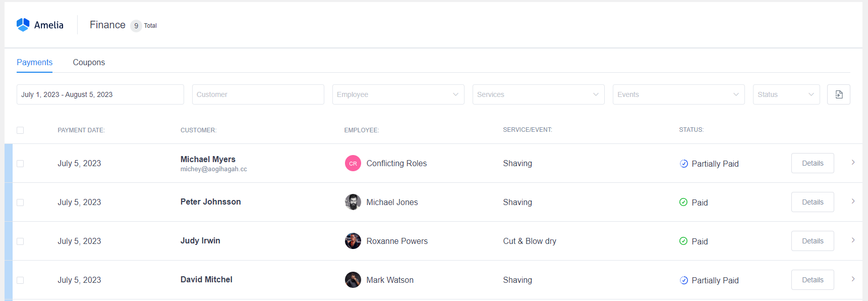This screenshot has width=868, height=301.
Task: Open the Employee filter dropdown
Action: 398,94
